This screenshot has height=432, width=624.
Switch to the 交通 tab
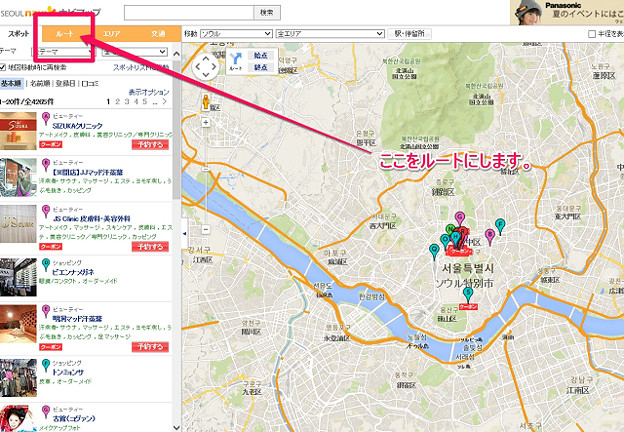(x=158, y=34)
